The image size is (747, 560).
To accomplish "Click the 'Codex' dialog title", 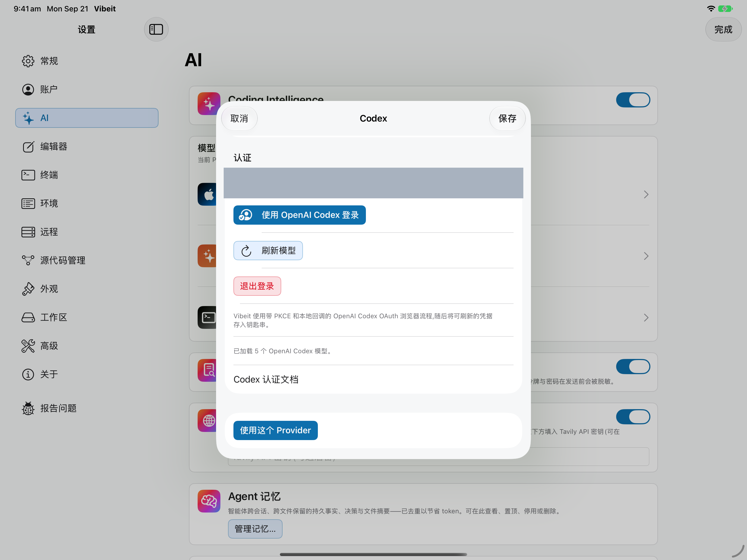I will point(373,119).
